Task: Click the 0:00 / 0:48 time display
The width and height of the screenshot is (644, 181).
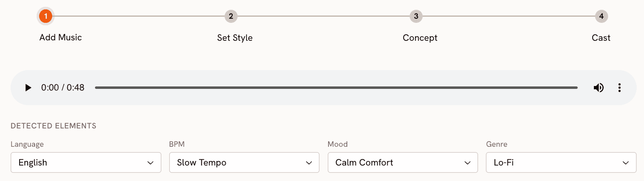Action: (x=63, y=88)
